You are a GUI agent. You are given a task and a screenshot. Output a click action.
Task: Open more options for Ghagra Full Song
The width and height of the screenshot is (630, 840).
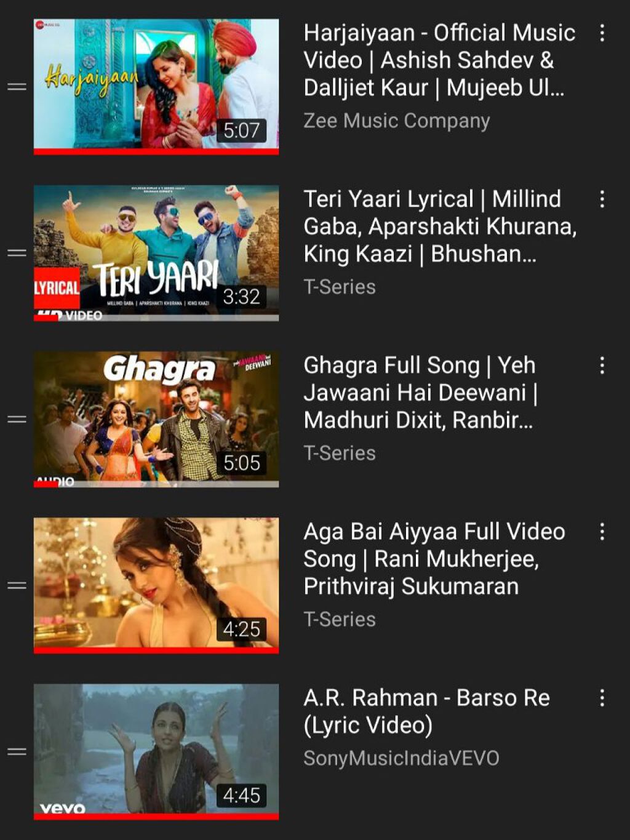602,366
